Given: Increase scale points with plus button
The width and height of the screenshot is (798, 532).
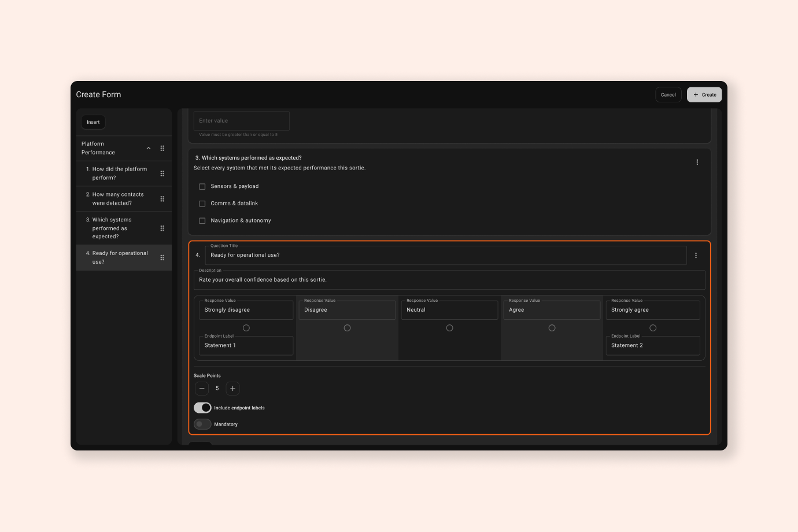Looking at the screenshot, I should tap(232, 389).
